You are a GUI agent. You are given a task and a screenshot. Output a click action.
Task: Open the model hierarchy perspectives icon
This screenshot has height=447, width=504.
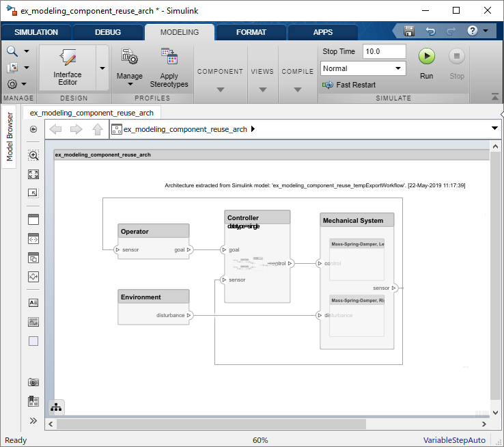(x=56, y=407)
